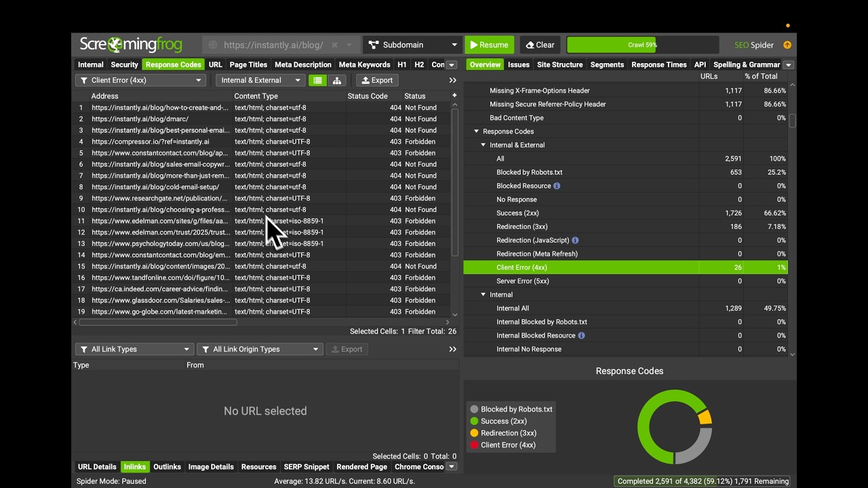Show more overview tabs via overflow arrow
This screenshot has height=488, width=868.
pyautogui.click(x=788, y=65)
